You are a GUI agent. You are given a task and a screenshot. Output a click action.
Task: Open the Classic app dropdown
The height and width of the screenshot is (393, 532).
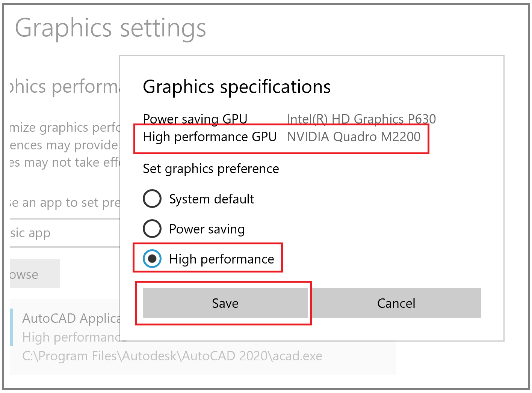point(64,233)
